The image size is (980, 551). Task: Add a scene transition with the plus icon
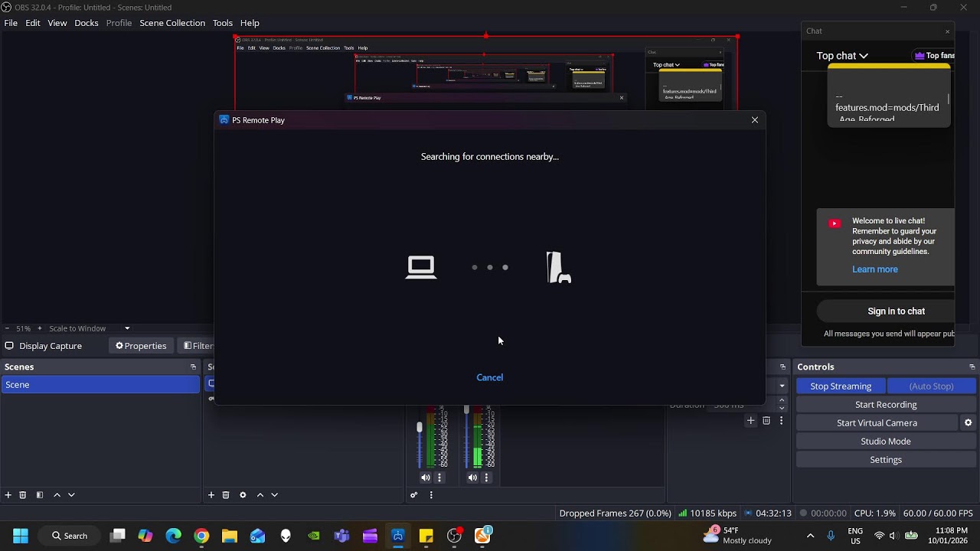[x=751, y=421]
